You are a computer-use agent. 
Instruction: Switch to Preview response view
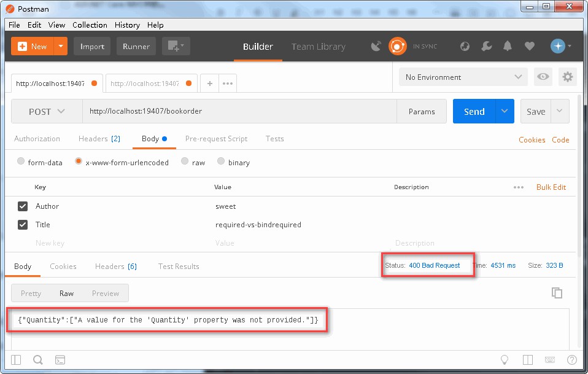[106, 294]
